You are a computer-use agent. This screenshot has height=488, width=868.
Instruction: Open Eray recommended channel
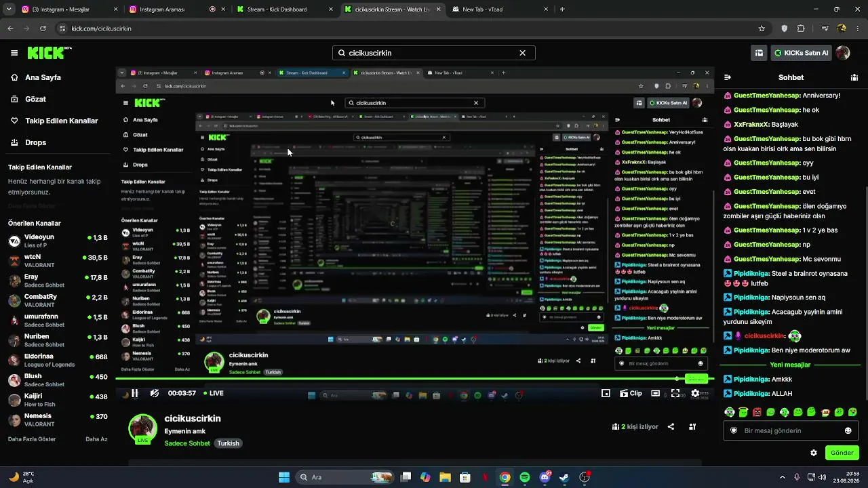58,281
